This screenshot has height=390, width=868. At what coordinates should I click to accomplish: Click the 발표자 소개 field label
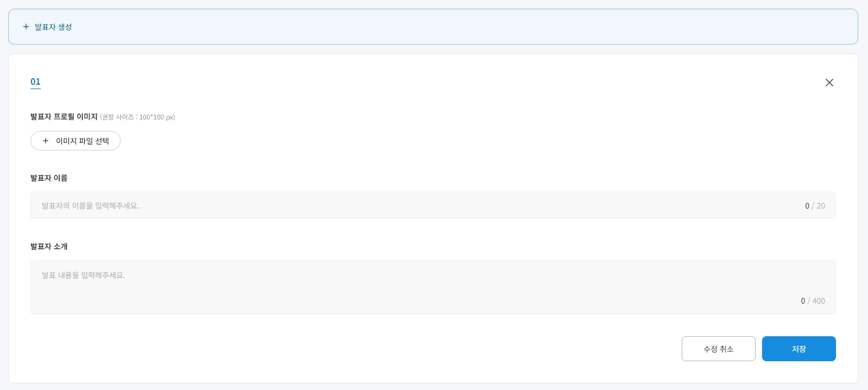click(49, 247)
